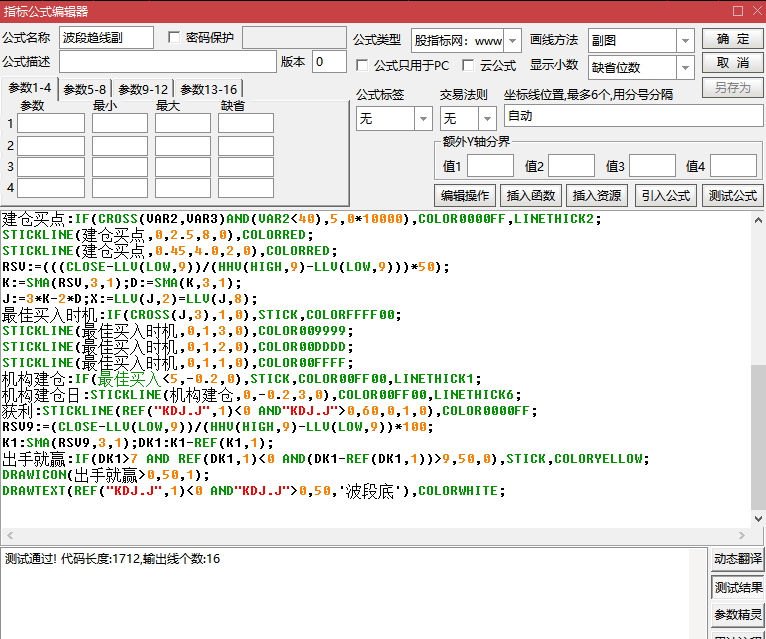This screenshot has height=639, width=766.
Task: Run 测试公式 button
Action: coord(732,196)
